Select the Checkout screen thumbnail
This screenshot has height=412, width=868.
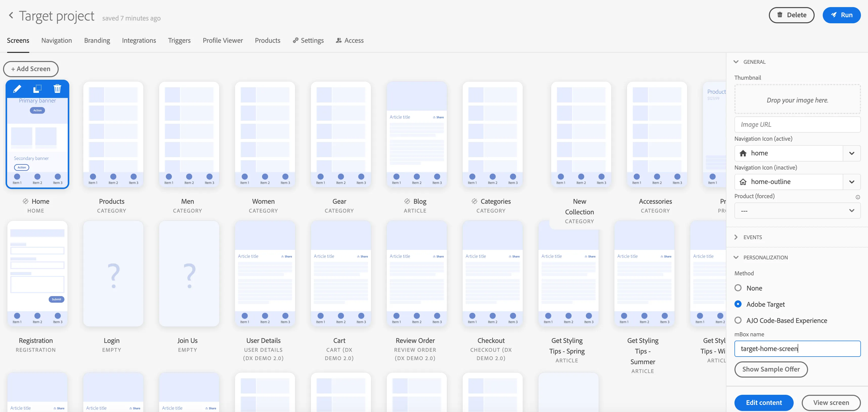tap(493, 273)
